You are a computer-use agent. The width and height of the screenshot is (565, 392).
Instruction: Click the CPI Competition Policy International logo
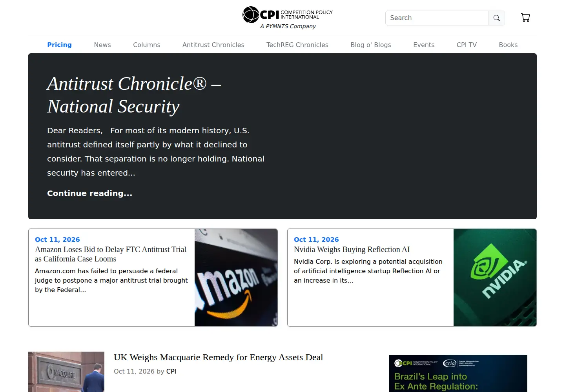tap(288, 15)
